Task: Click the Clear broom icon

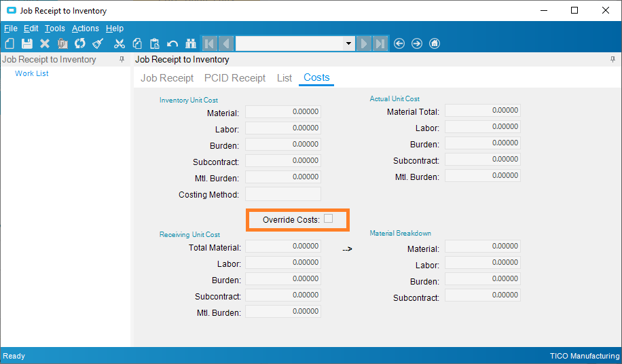Action: [x=98, y=43]
